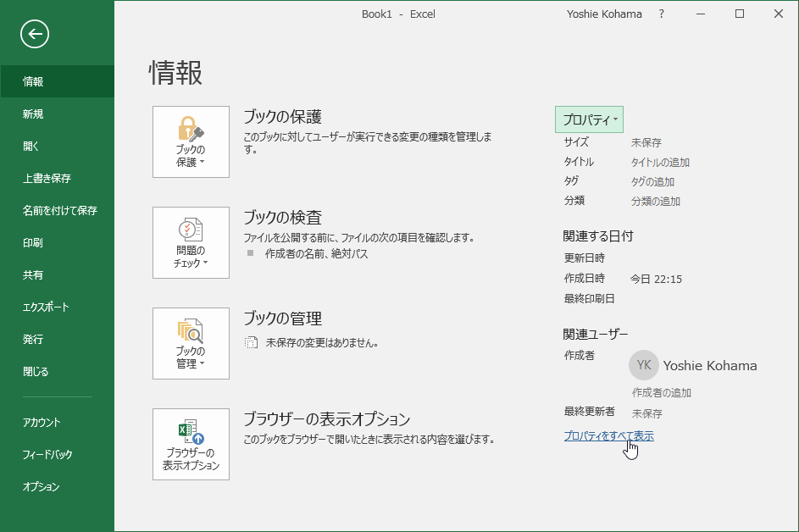799x532 pixels.
Task: Click the YK author avatar
Action: [644, 365]
